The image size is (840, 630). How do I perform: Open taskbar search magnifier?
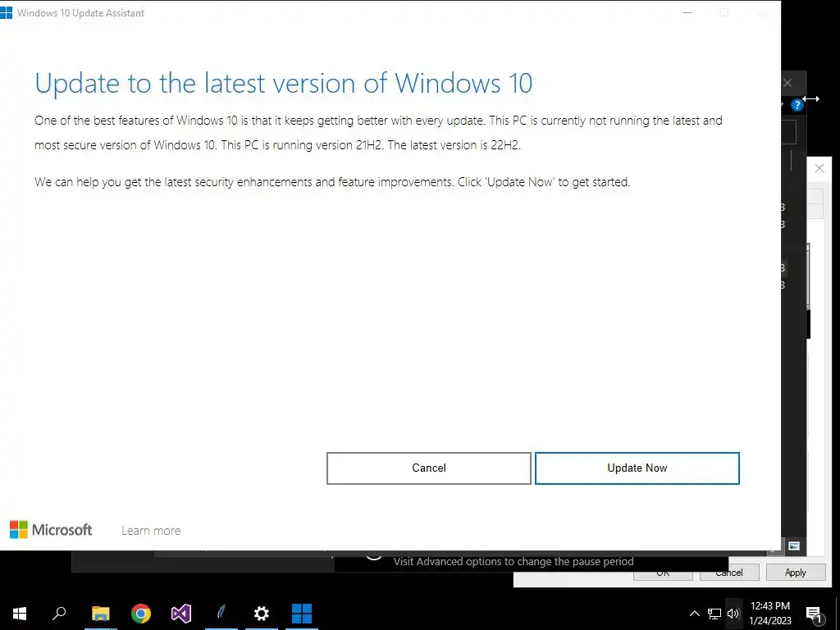point(59,614)
